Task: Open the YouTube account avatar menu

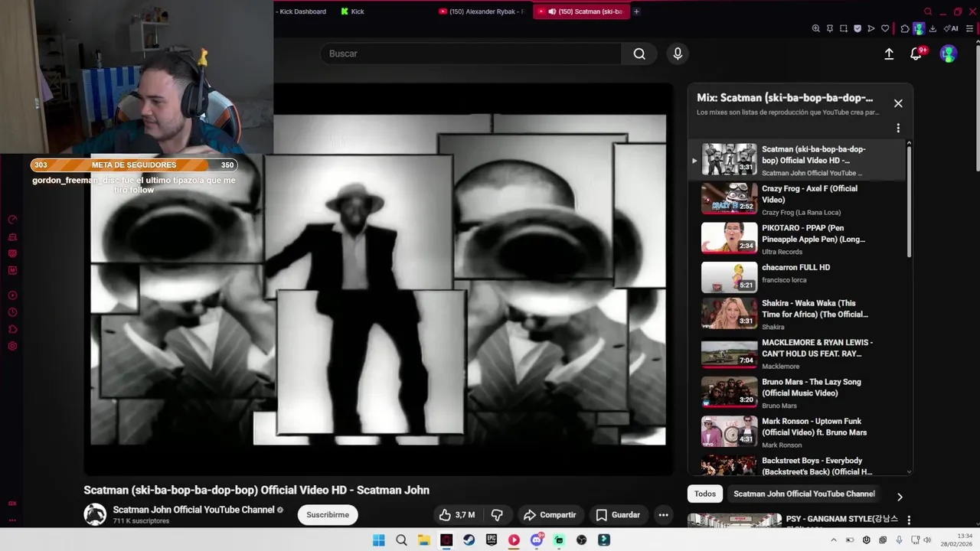Action: (949, 54)
